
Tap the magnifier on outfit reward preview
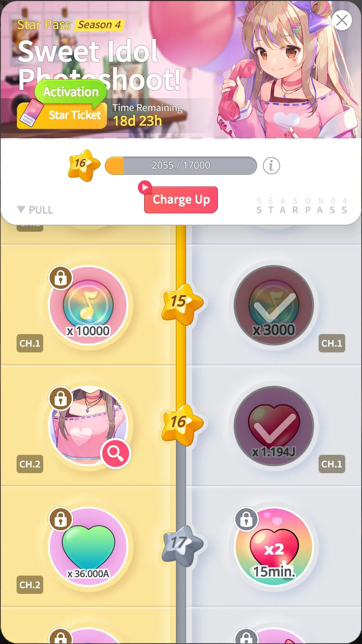tap(115, 453)
